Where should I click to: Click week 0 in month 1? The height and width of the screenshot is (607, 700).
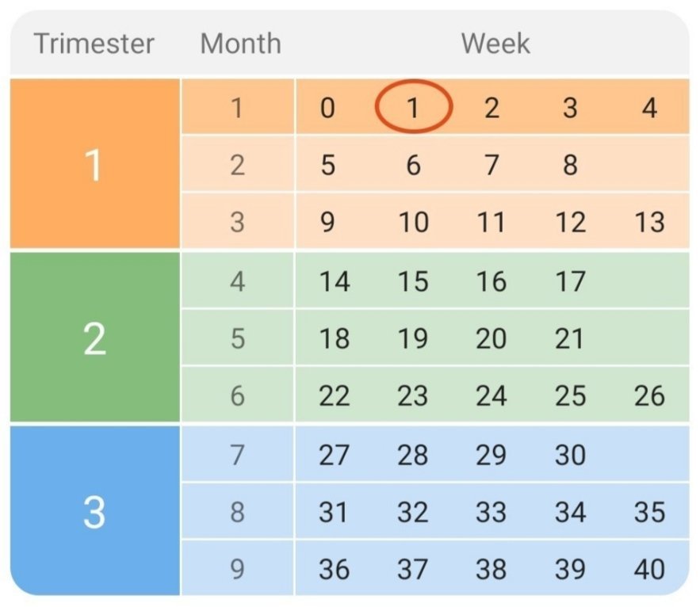point(327,107)
